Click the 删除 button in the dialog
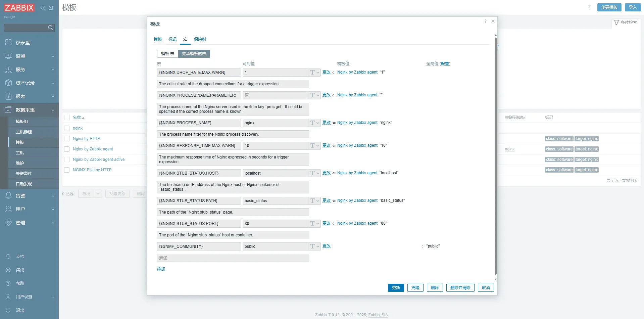The image size is (644, 319). pos(435,288)
